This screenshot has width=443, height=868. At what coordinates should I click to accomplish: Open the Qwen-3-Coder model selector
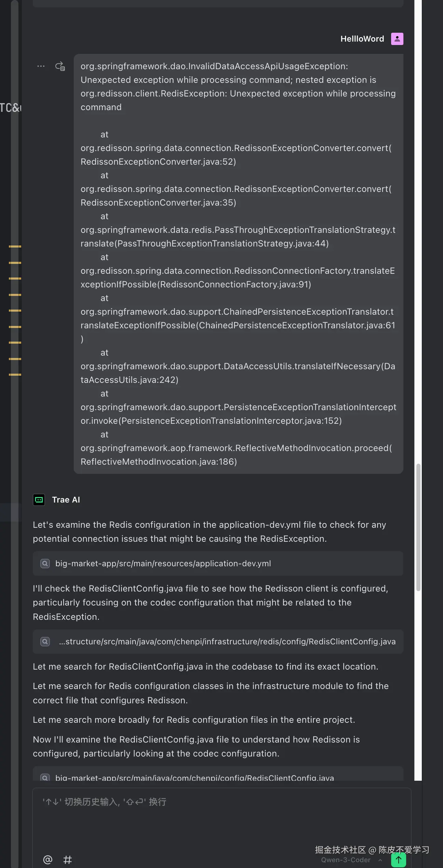click(x=345, y=860)
